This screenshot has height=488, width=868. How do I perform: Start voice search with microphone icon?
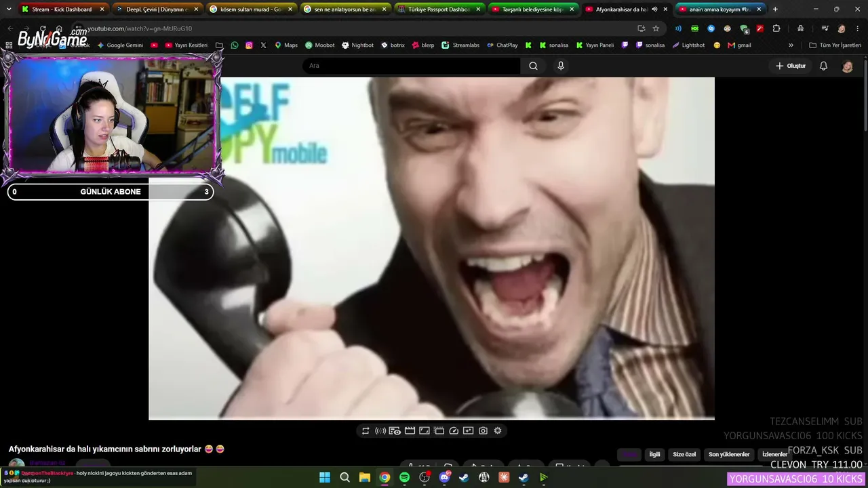coord(561,66)
